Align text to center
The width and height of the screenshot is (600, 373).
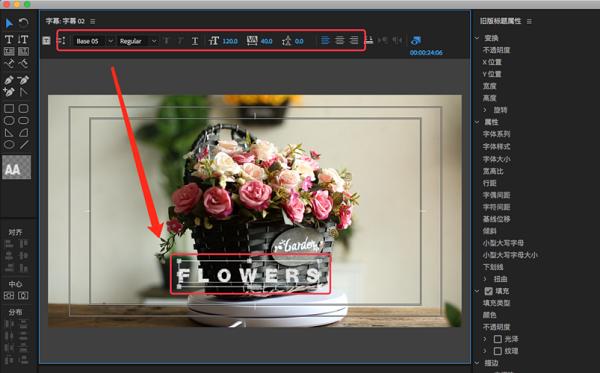pyautogui.click(x=339, y=40)
